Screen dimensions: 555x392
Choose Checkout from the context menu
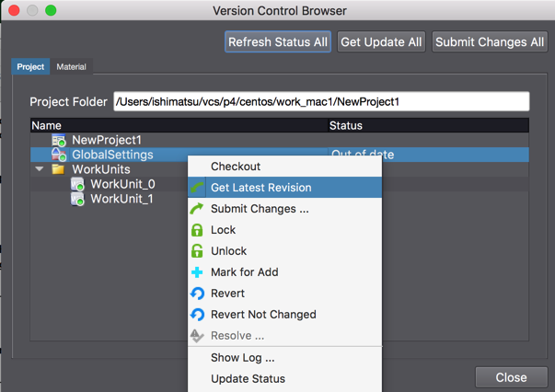[x=236, y=167]
